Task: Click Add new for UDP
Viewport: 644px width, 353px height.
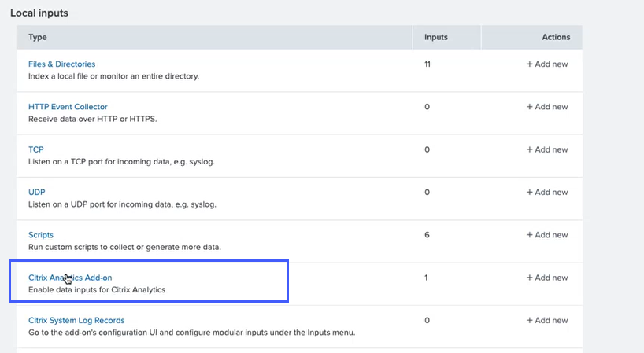Action: click(547, 192)
